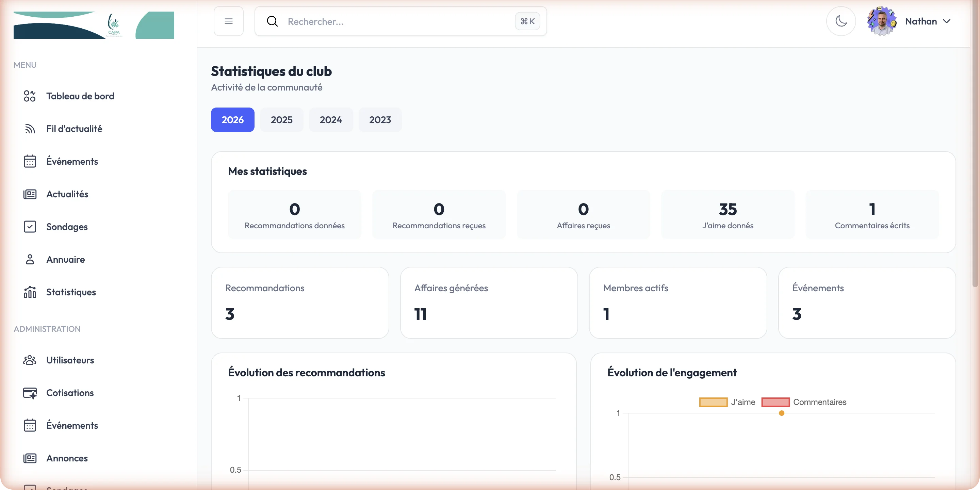980x490 pixels.
Task: Click the Tableau de bord grid icon
Action: (x=30, y=96)
